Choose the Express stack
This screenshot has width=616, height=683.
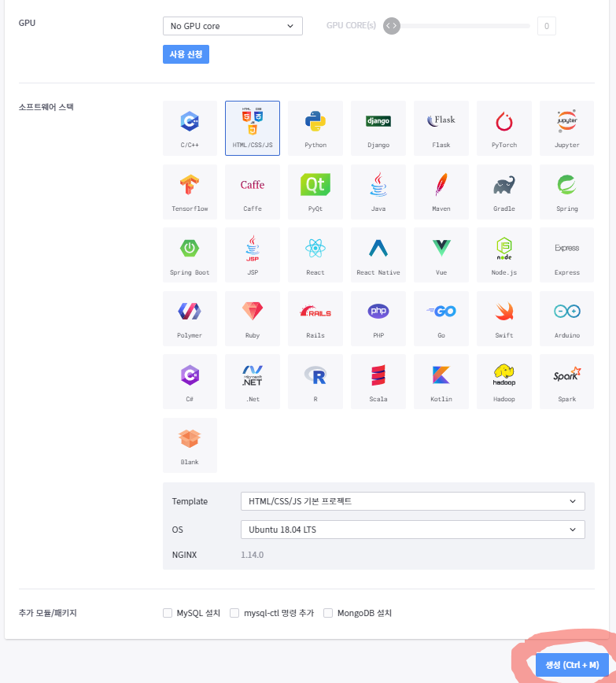[x=566, y=255]
